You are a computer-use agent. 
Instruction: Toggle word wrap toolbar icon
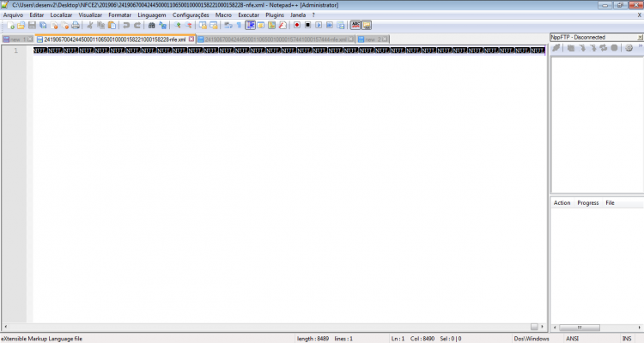pos(228,26)
